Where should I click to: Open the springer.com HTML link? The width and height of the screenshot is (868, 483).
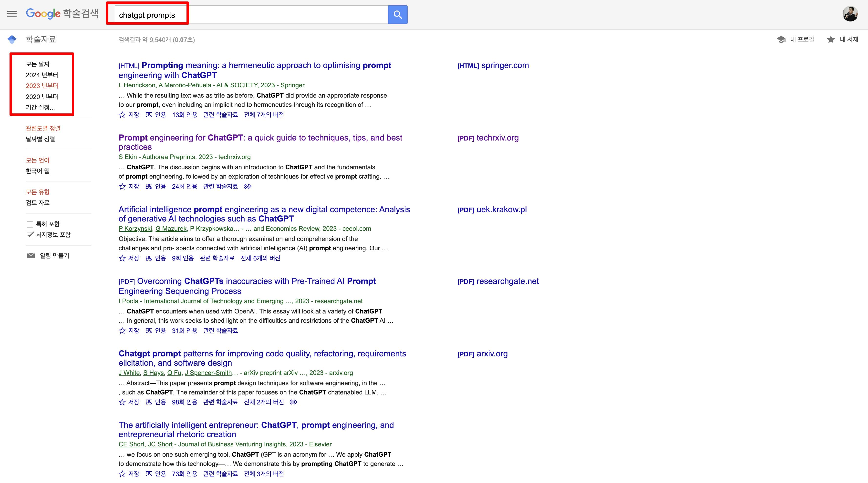(x=493, y=65)
